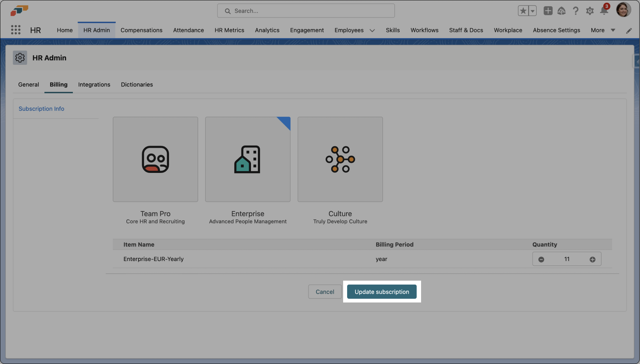
Task: Click the Update subscription button
Action: [382, 292]
